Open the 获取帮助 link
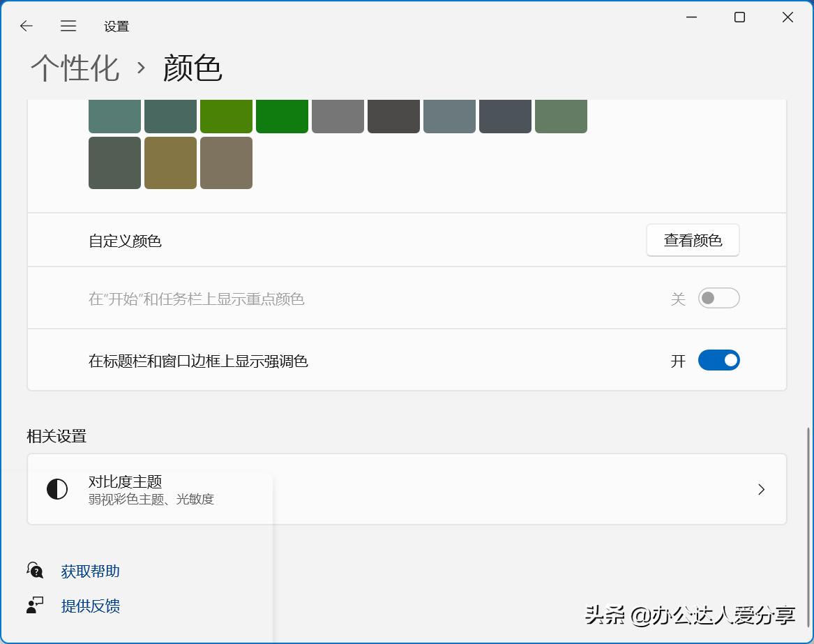Image resolution: width=814 pixels, height=644 pixels. (x=91, y=571)
